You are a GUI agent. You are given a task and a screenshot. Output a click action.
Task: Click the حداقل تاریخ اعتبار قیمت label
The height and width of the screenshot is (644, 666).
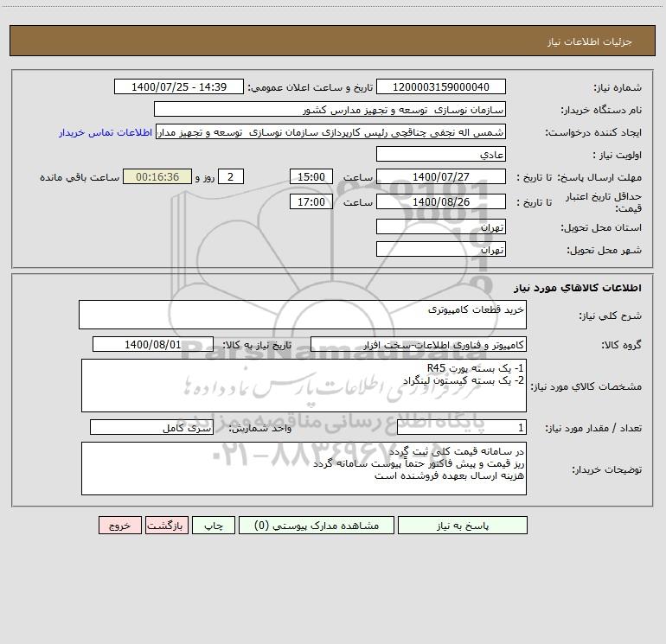tap(604, 202)
